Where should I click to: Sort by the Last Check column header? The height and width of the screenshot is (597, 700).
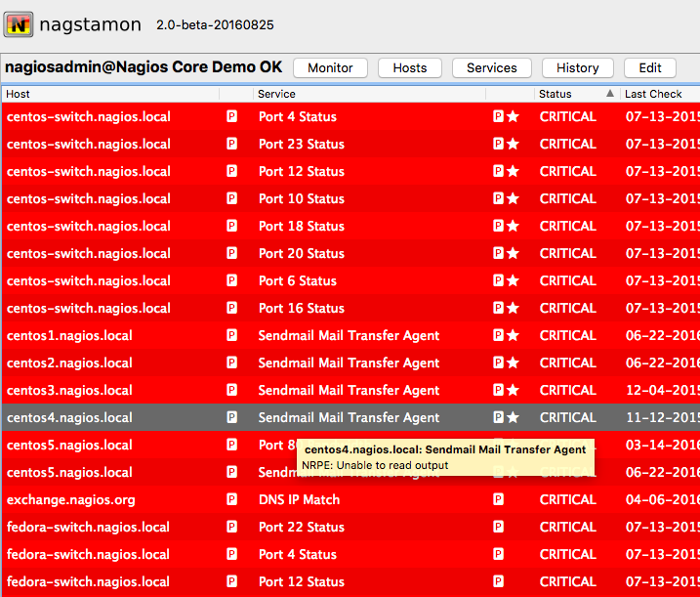click(x=653, y=94)
